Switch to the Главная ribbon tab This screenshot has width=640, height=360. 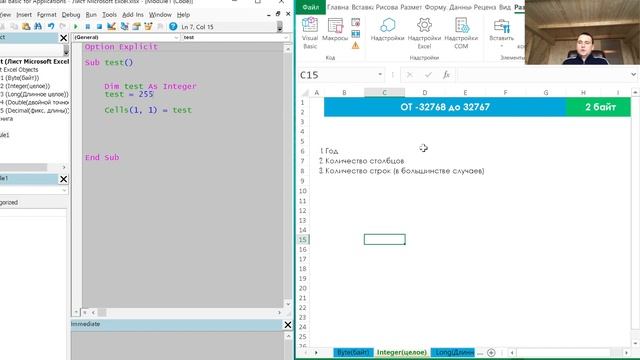click(338, 7)
